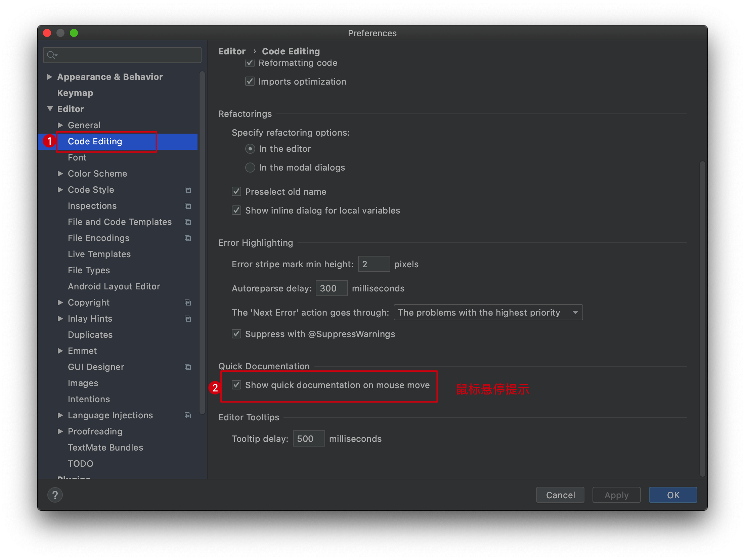Click the search magnifier icon
Screen dimensions: 745x560
coord(51,55)
